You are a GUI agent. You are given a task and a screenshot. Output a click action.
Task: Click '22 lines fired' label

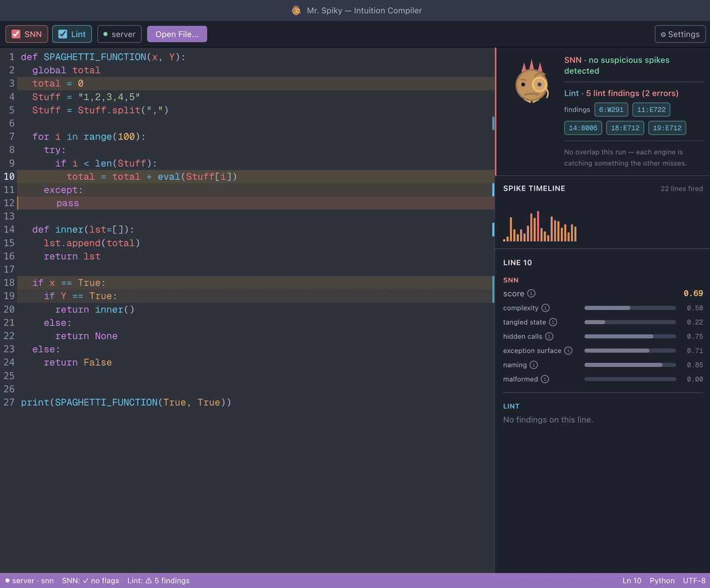[682, 189]
